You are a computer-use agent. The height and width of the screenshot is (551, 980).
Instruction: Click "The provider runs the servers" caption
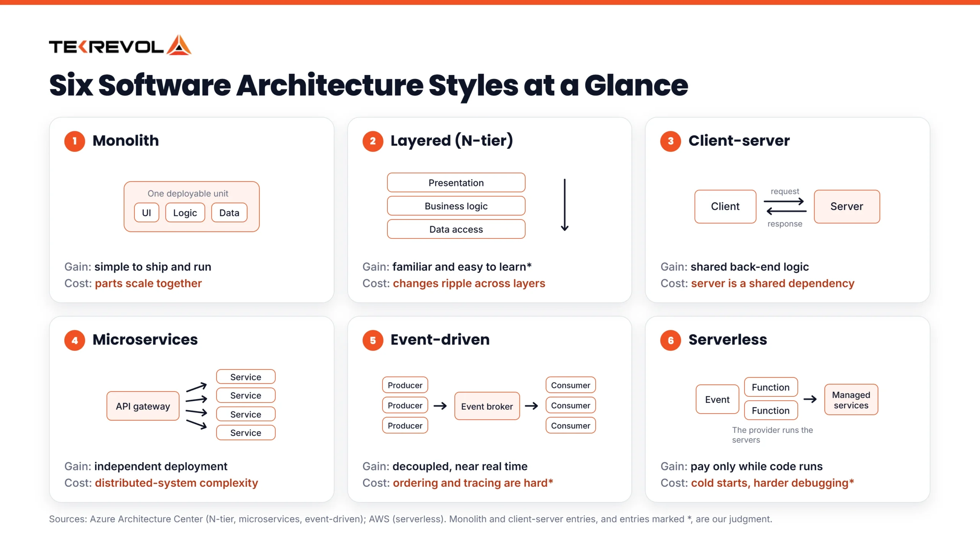point(772,435)
